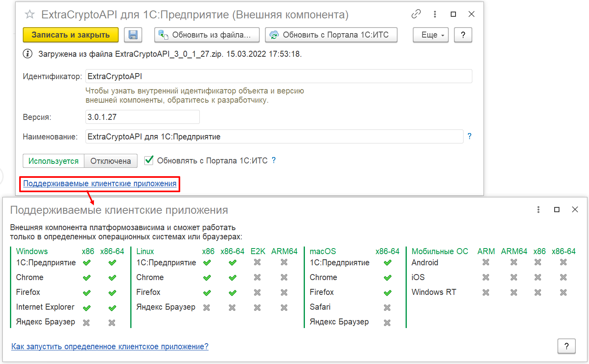Click Обновить с Портала 1С:ИТС button

pos(331,35)
